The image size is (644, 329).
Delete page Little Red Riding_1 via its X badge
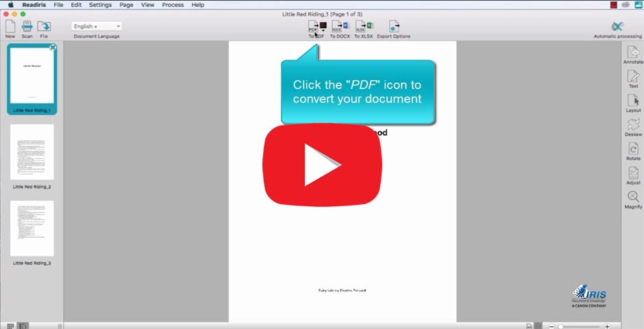[x=53, y=48]
